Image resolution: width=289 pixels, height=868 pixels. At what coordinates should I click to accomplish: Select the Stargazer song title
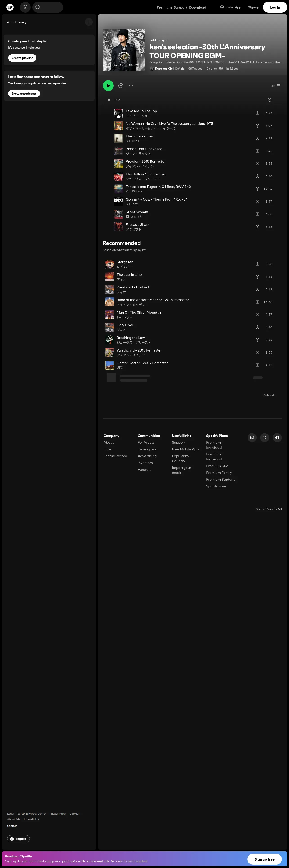tap(124, 262)
